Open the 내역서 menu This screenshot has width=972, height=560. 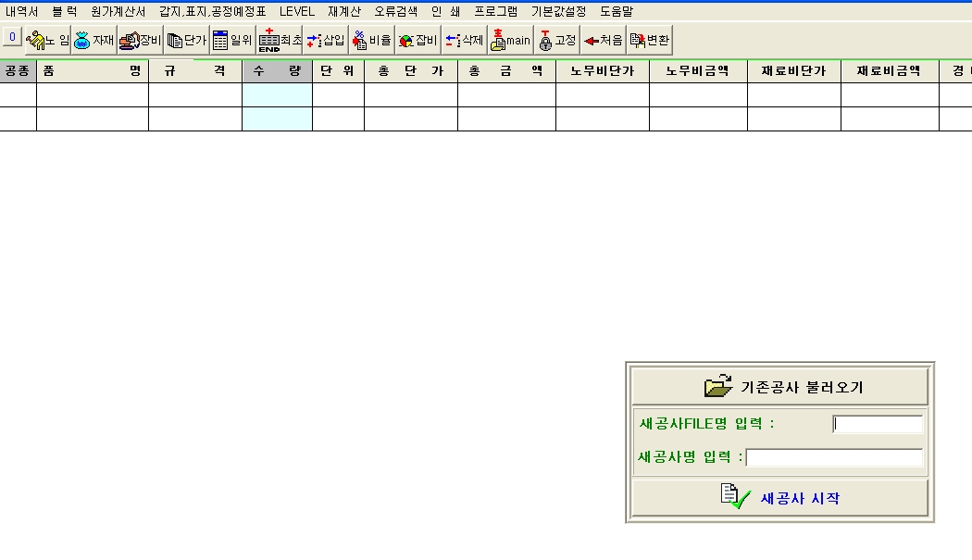click(x=21, y=12)
